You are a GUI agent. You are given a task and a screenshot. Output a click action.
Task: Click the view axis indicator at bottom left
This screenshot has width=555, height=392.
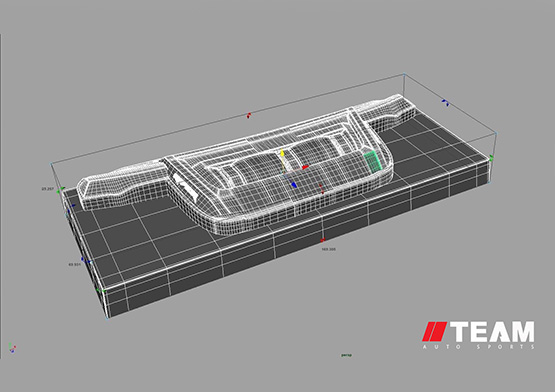[x=12, y=348]
